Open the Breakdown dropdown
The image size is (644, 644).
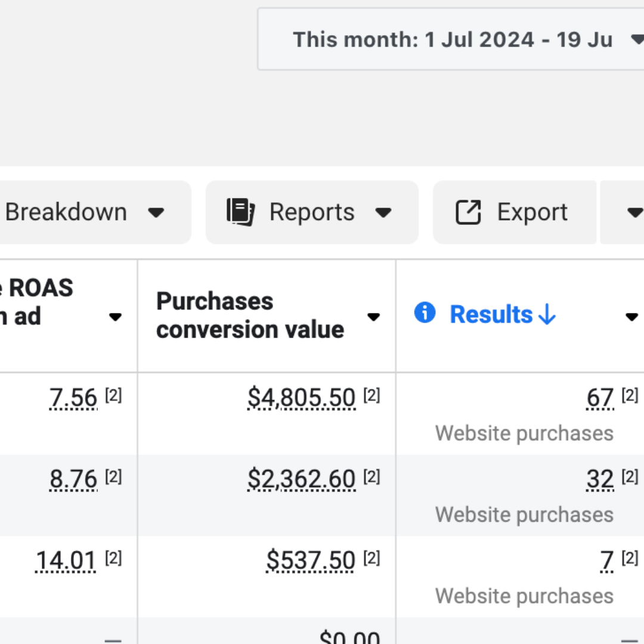(x=83, y=212)
